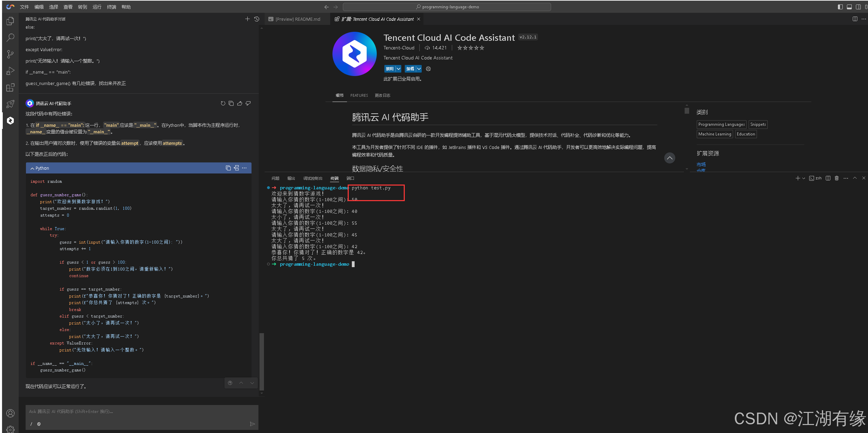Open the Accounts icon in activity bar
This screenshot has width=868, height=433.
10,413
